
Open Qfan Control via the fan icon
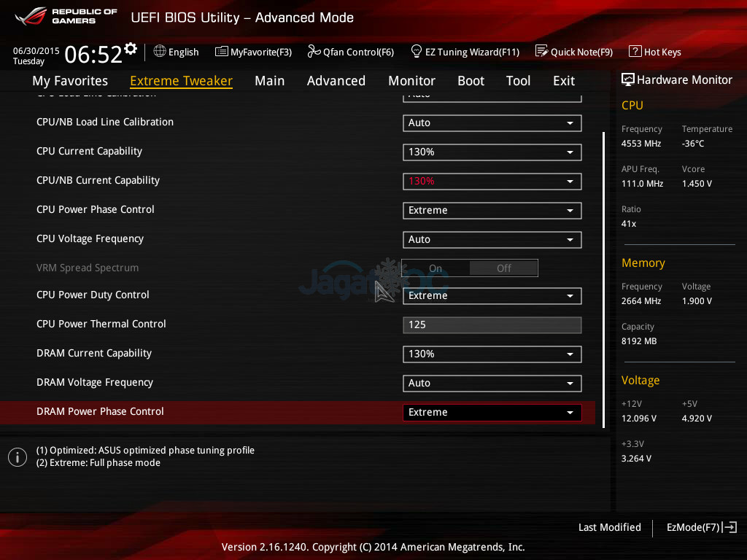(314, 52)
